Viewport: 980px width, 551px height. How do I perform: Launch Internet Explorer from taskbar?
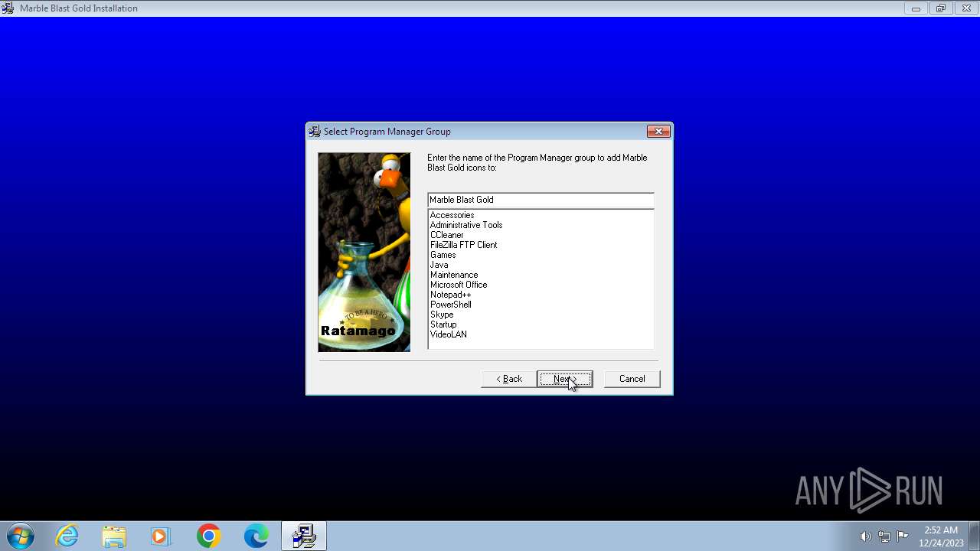[67, 536]
